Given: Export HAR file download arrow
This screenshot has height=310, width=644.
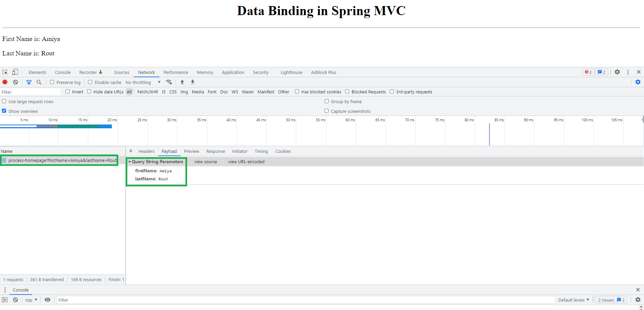Looking at the screenshot, I should click(192, 82).
